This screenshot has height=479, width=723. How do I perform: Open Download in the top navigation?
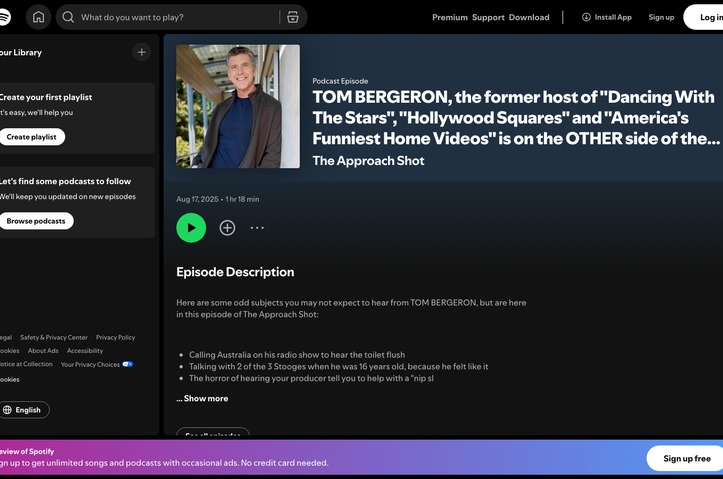pos(529,18)
